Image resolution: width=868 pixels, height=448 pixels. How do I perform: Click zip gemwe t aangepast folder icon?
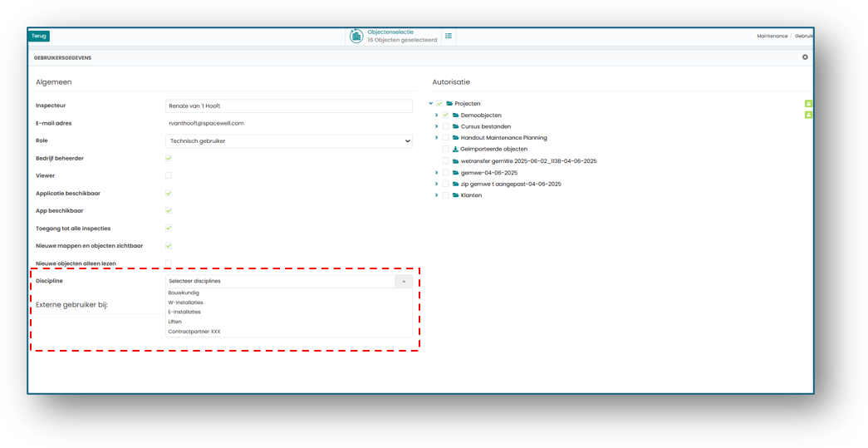click(455, 184)
